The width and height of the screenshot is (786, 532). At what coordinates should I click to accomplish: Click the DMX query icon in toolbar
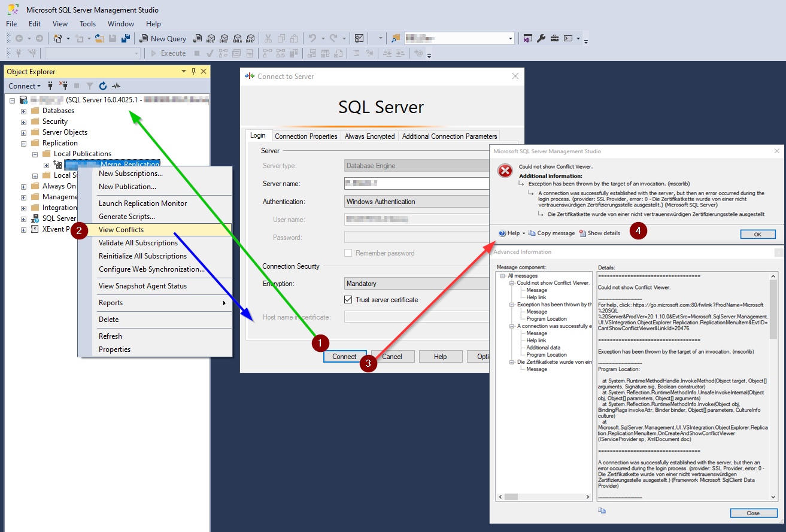(x=224, y=38)
